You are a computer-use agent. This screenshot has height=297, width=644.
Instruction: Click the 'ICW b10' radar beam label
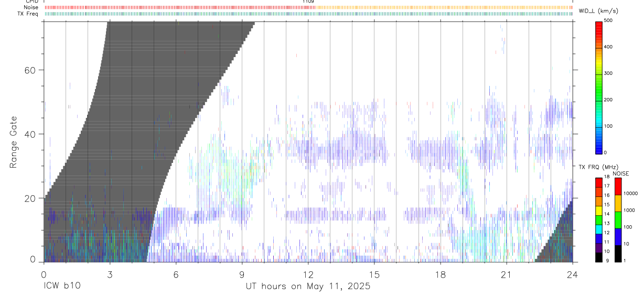point(62,287)
